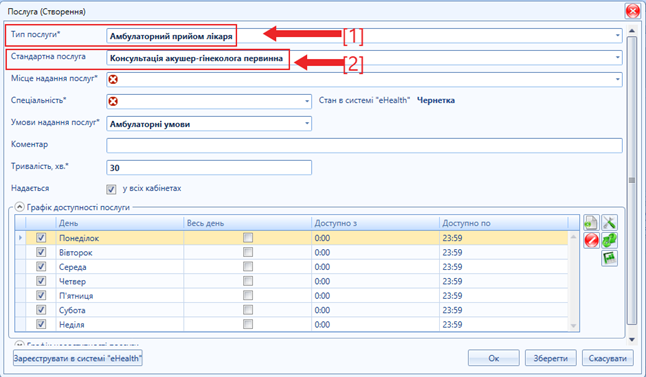Enable 'Весь день' for Четвер
Screen dimensions: 646x377
pos(248,281)
